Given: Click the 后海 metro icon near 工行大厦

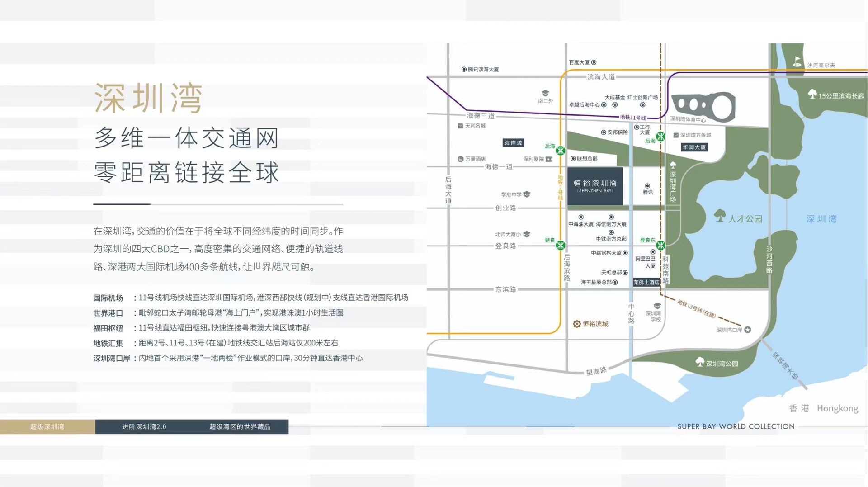Looking at the screenshot, I should 660,136.
